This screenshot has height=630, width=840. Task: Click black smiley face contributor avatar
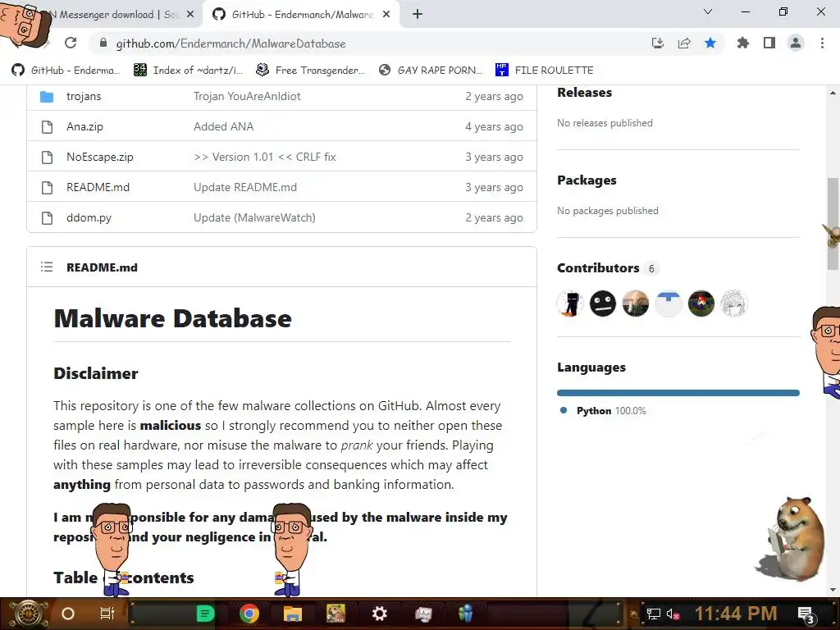pos(603,304)
